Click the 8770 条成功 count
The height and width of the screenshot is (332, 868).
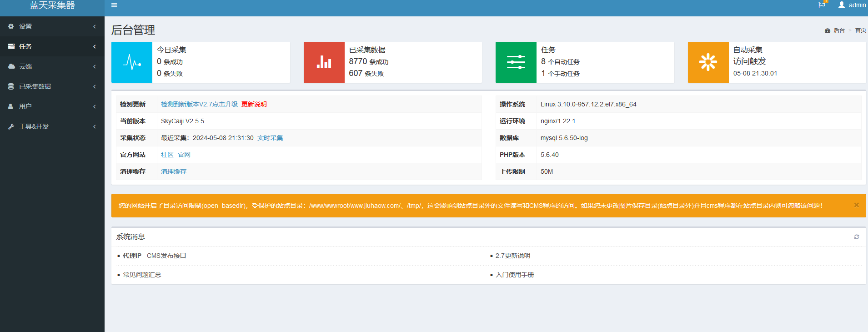pyautogui.click(x=369, y=61)
